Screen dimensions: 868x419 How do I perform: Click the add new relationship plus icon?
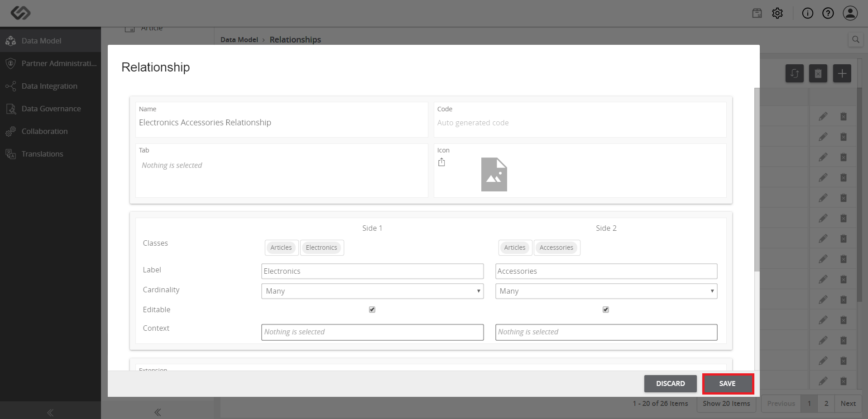pyautogui.click(x=842, y=73)
